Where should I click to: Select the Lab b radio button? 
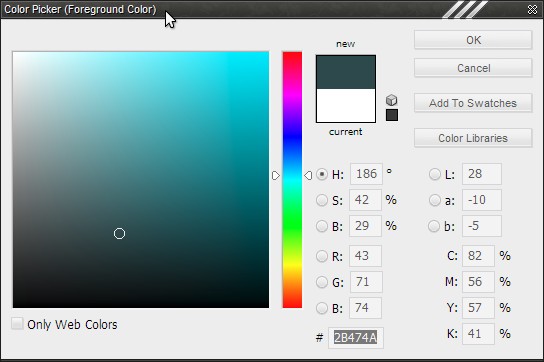(x=434, y=226)
